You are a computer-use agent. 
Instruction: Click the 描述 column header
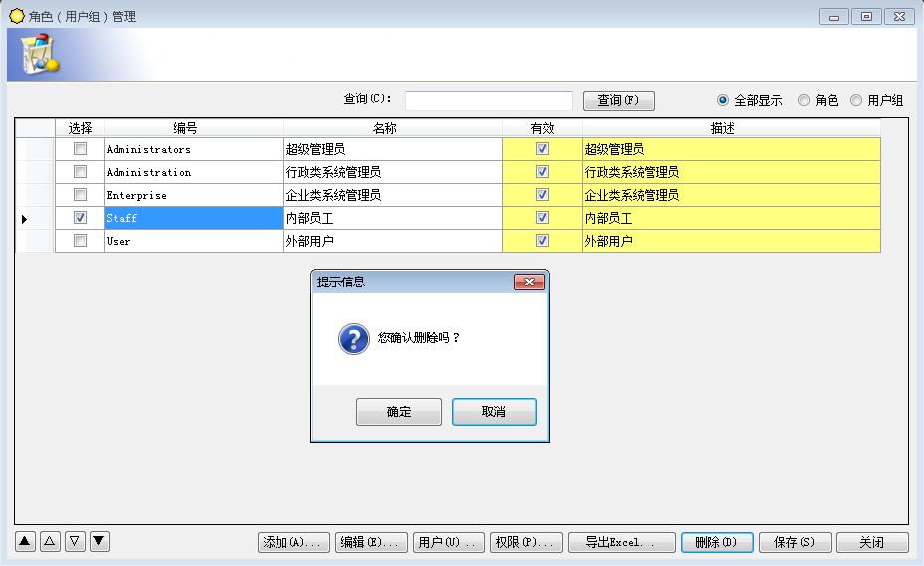click(731, 128)
